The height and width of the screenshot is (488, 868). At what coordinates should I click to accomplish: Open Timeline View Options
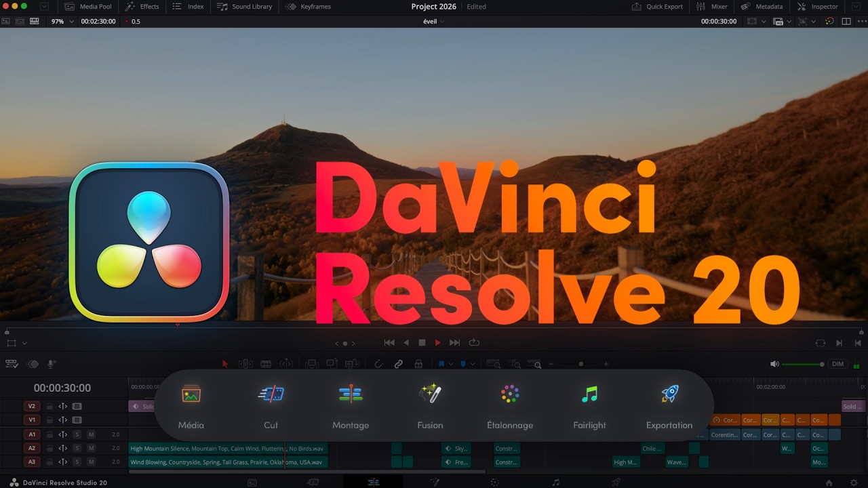[12, 364]
